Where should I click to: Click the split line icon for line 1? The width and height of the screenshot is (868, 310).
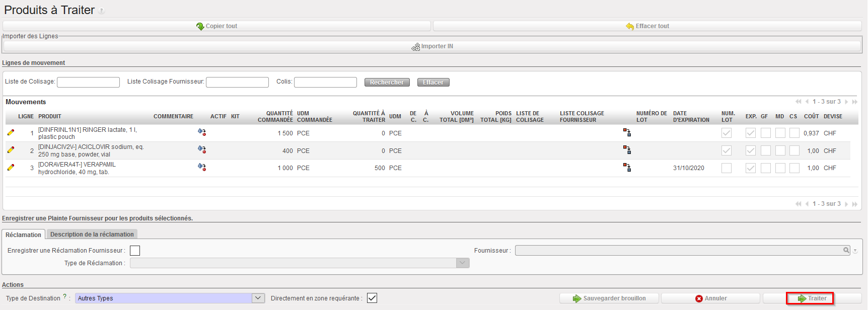coord(627,132)
